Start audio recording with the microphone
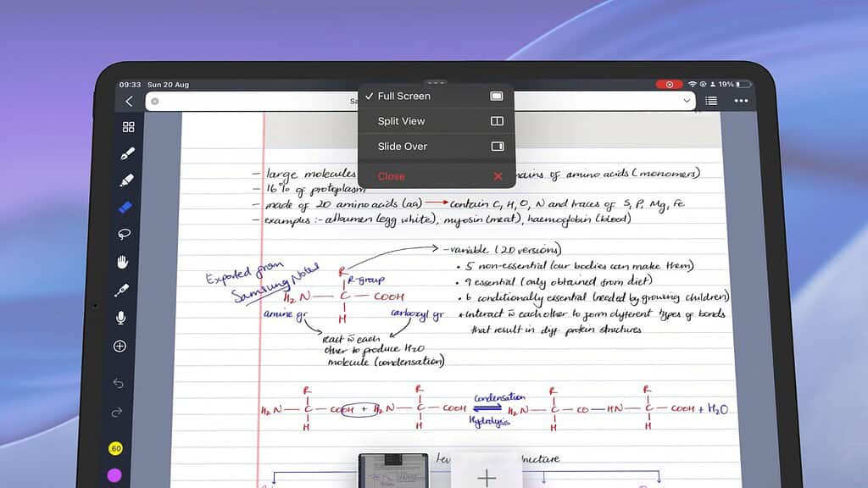The width and height of the screenshot is (868, 488). pos(120,318)
